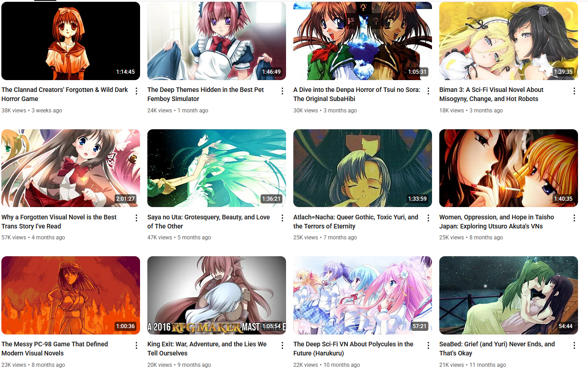588x375 pixels.
Task: Open menu for Best Trans Story video
Action: coord(136,218)
